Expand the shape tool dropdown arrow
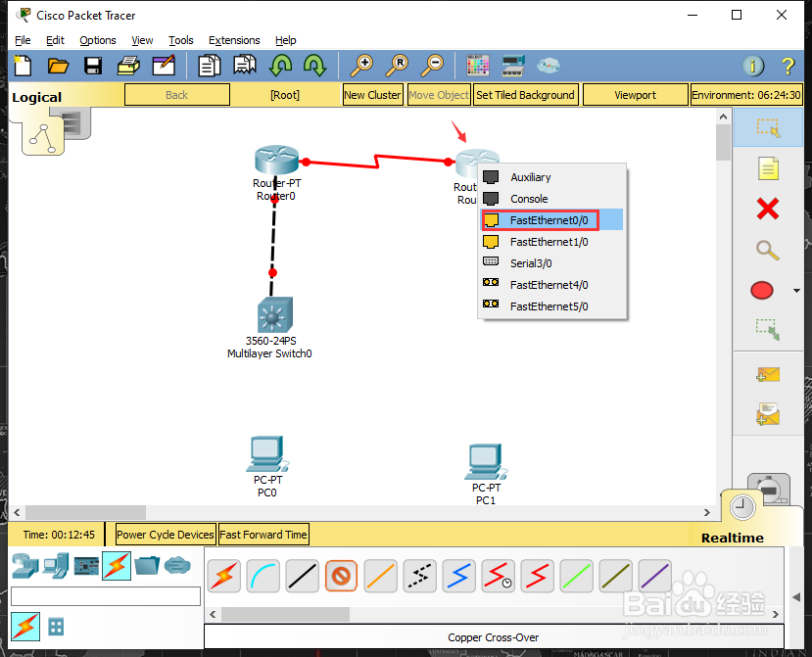This screenshot has height=657, width=812. click(797, 291)
